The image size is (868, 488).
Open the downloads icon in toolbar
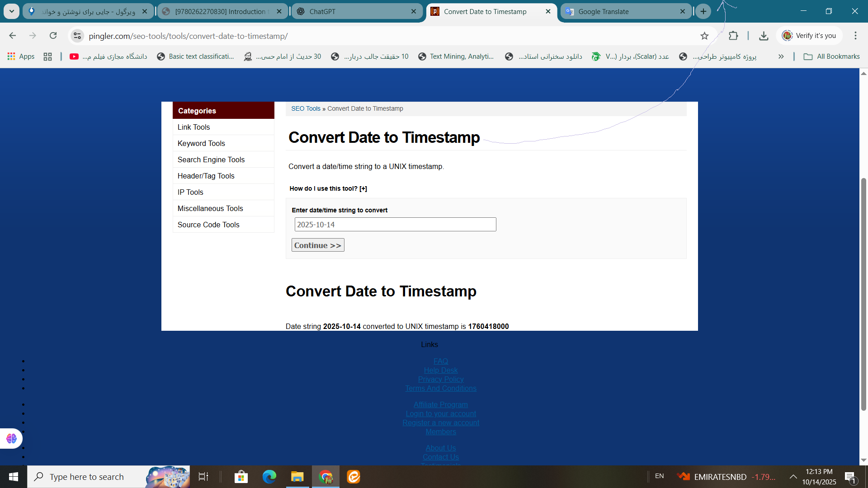[x=764, y=36]
